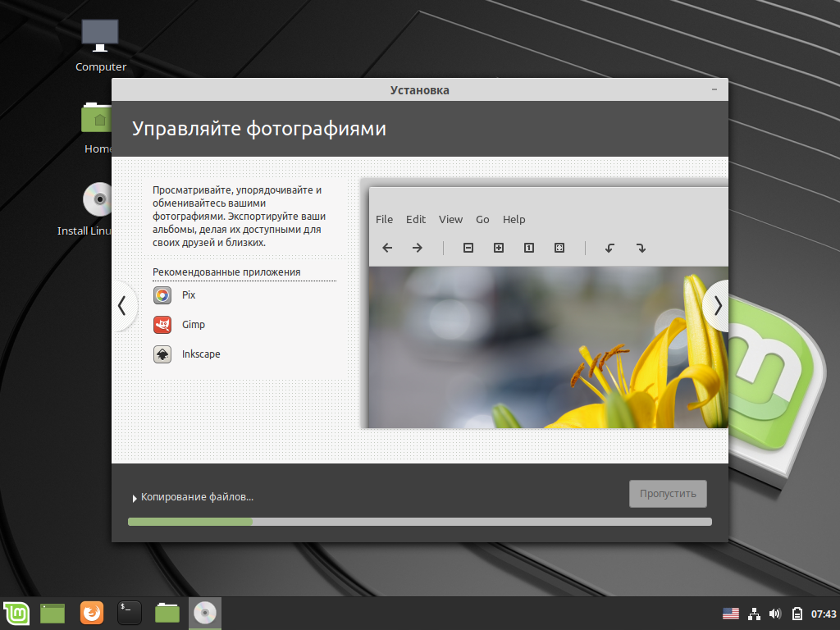Screen dimensions: 840x630
Task: Expand the Копирование файлов details triangle
Action: point(135,498)
